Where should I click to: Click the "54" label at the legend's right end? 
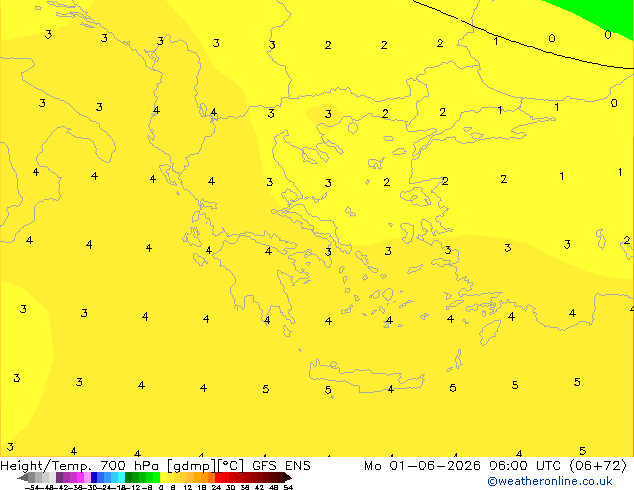tap(288, 487)
